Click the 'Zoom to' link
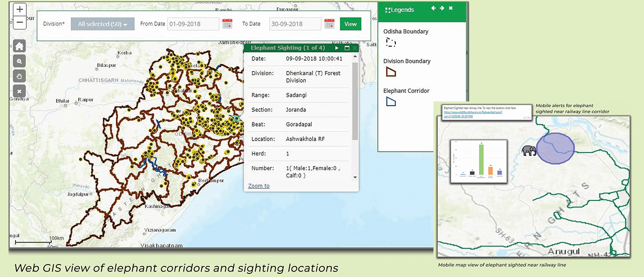Image resolution: width=644 pixels, height=277 pixels. pos(259,186)
